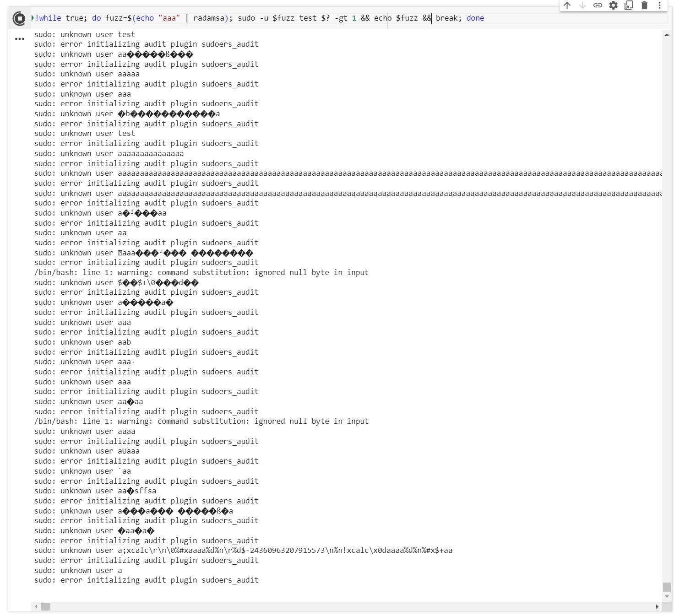The width and height of the screenshot is (674, 616).
Task: Open more cell actions menu
Action: click(x=659, y=5)
